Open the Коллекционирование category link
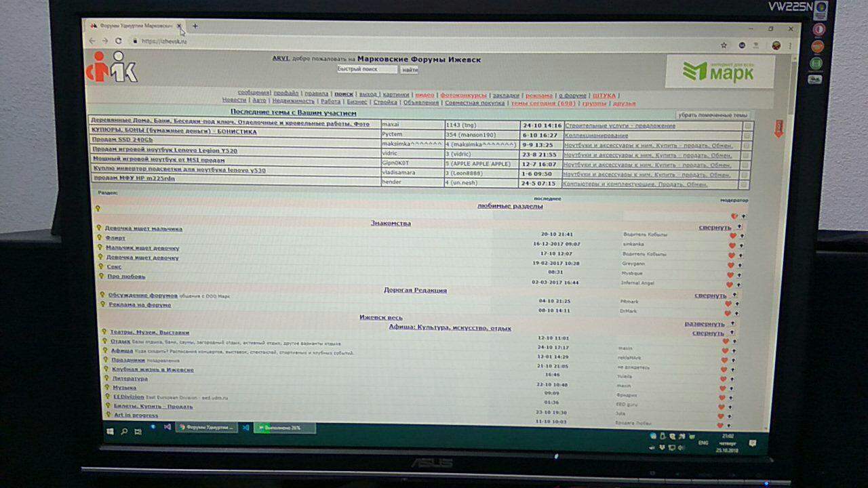 tap(596, 136)
